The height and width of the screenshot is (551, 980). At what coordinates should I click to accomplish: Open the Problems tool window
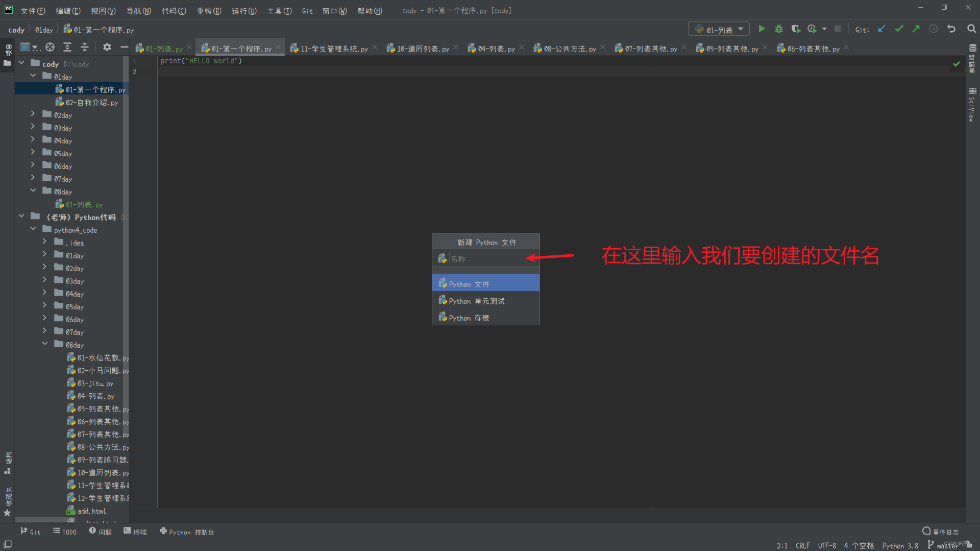tap(100, 532)
